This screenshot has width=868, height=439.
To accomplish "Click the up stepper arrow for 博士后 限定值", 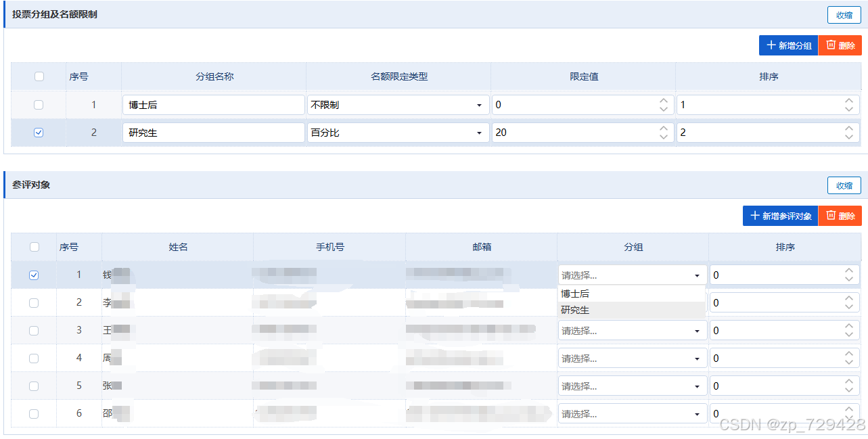I will pyautogui.click(x=664, y=100).
